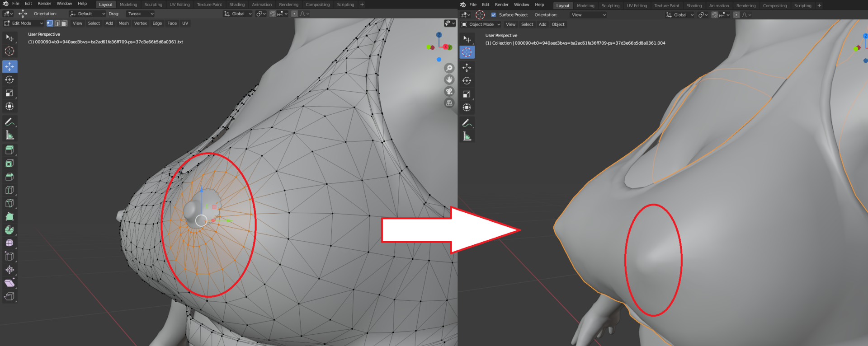
Task: Open the Object menu in right window
Action: pyautogui.click(x=558, y=24)
